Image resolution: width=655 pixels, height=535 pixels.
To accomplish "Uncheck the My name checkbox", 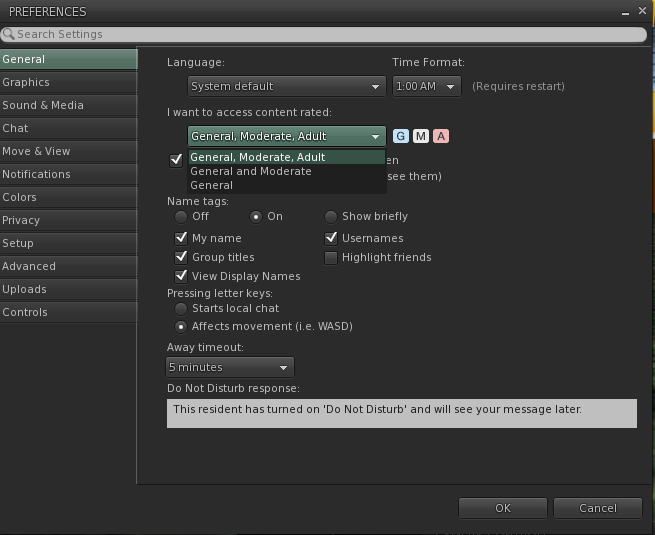I will tap(181, 238).
